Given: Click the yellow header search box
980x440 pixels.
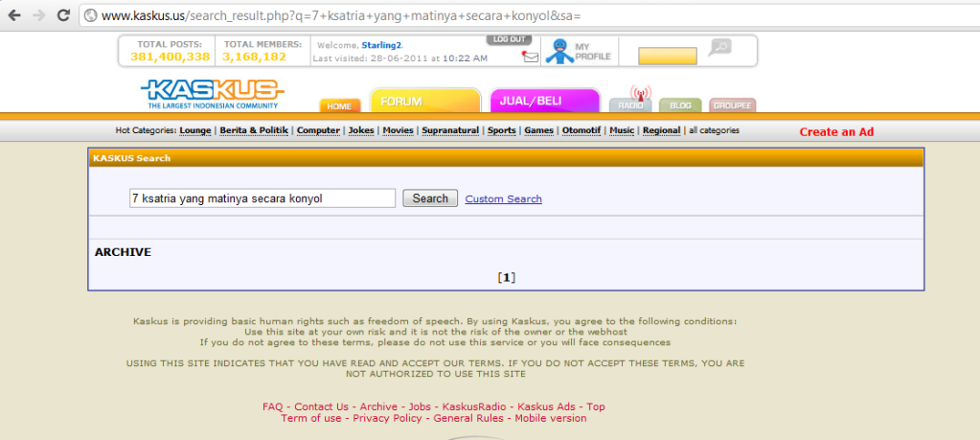Looking at the screenshot, I should coord(667,56).
